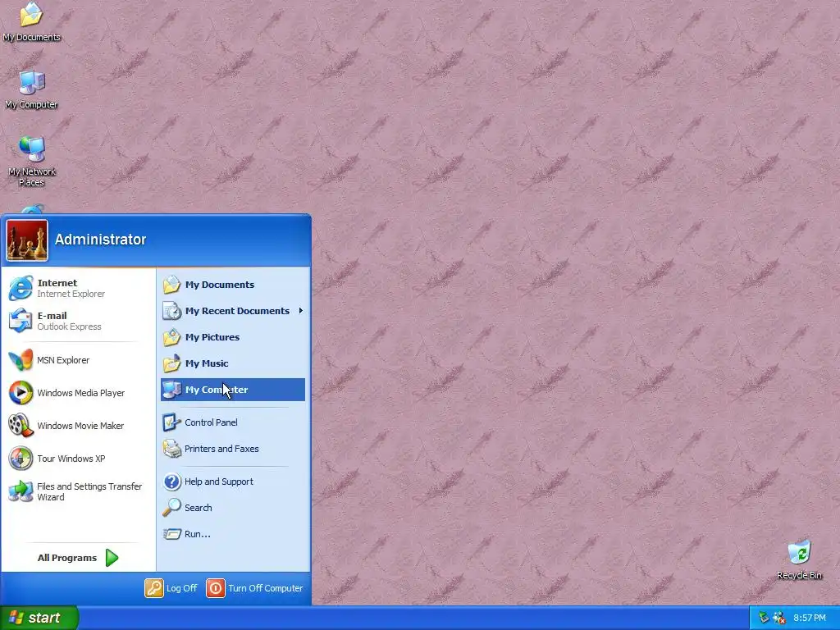Click Turn Off Computer button
This screenshot has height=630, width=840.
(x=254, y=587)
